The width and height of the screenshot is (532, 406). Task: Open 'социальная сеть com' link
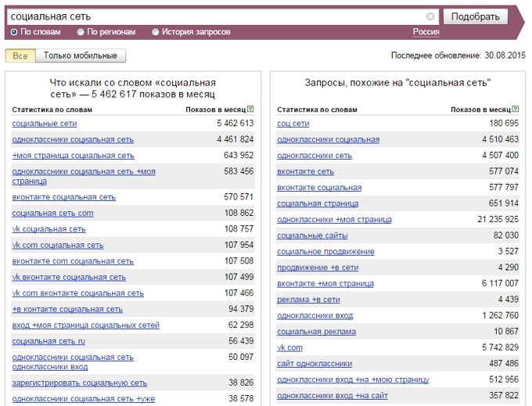[x=52, y=214]
